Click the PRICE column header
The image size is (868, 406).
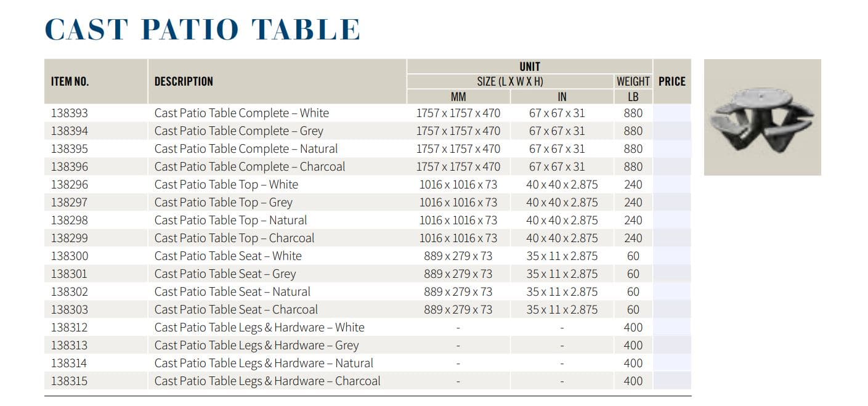tap(671, 81)
